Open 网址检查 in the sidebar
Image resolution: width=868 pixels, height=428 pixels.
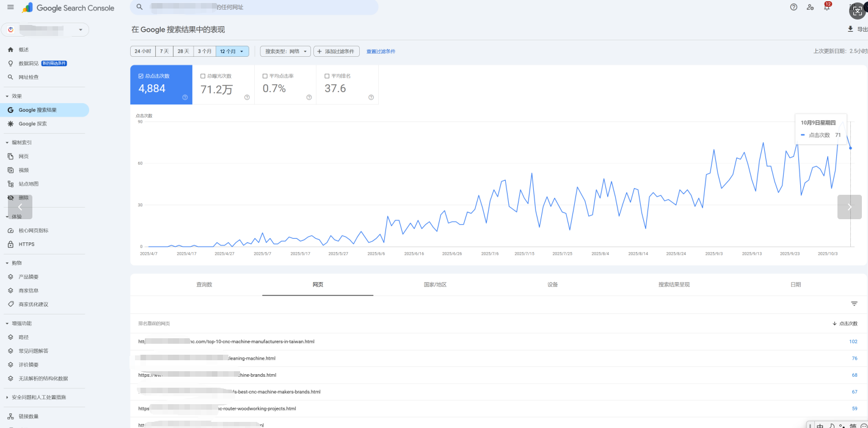click(x=29, y=77)
